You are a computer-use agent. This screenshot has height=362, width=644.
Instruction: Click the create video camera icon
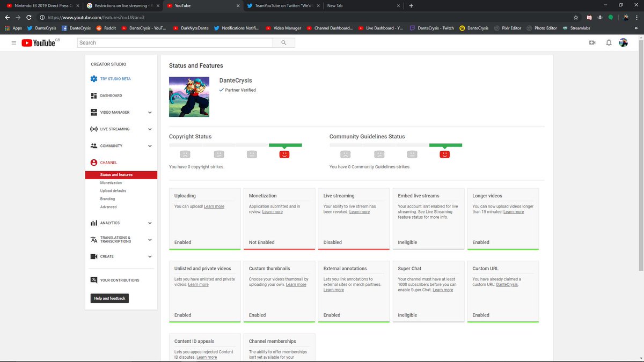[592, 42]
